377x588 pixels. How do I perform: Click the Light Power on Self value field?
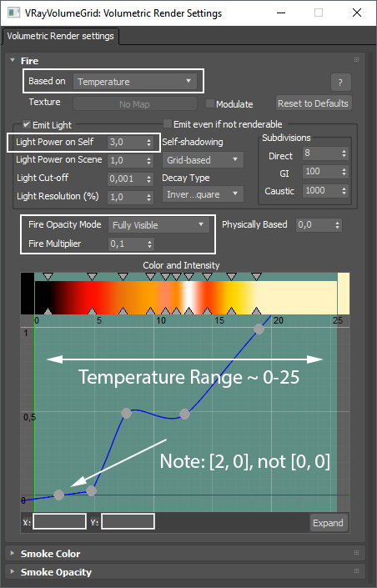[x=127, y=143]
